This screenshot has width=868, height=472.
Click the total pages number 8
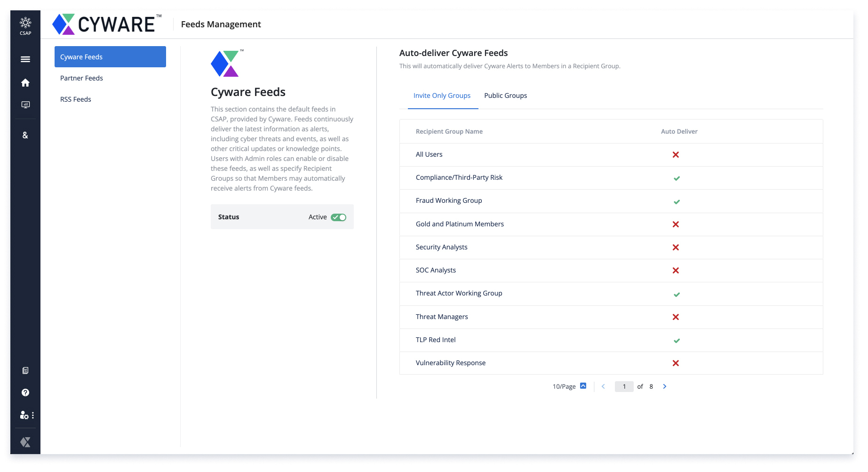(x=651, y=386)
